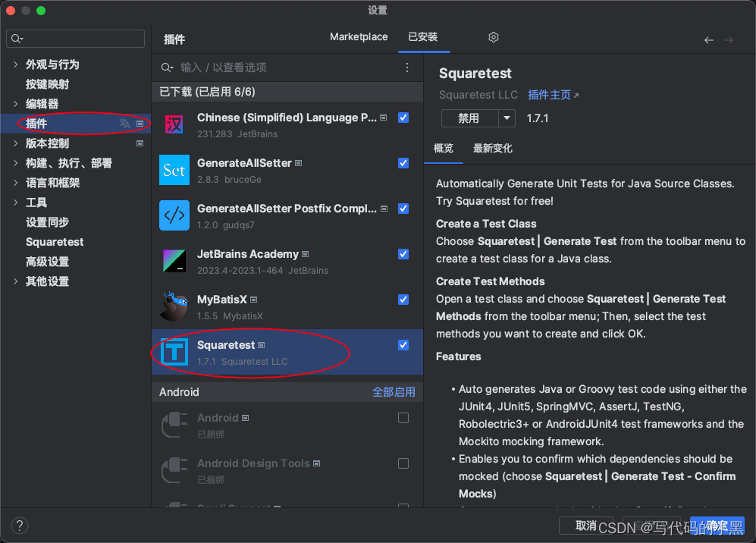The height and width of the screenshot is (543, 756).
Task: Uncheck the JetBrains Academy plugin
Action: coord(403,254)
